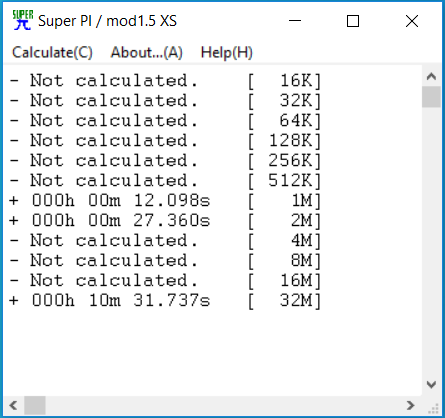The width and height of the screenshot is (445, 418).
Task: Click the horizontal scrollbar thumb
Action: [35, 405]
